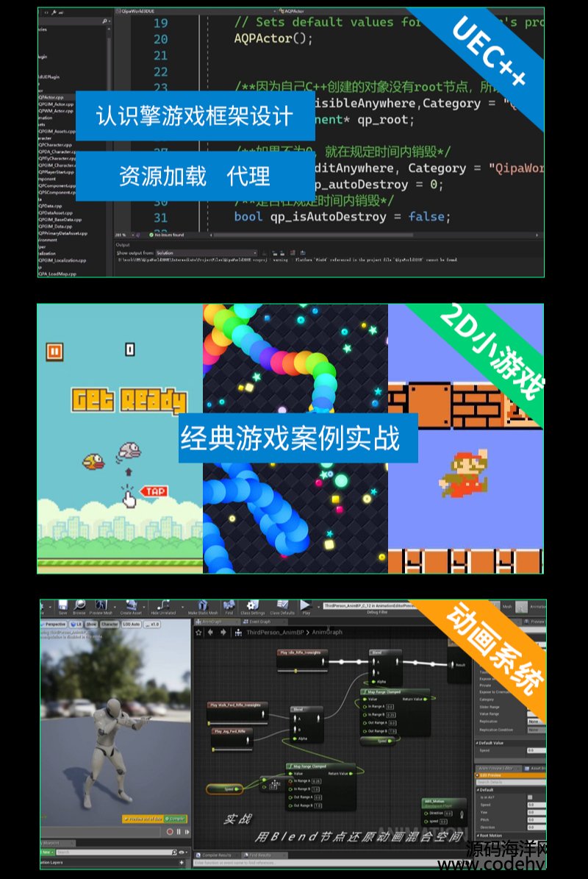Image resolution: width=588 pixels, height=879 pixels.
Task: Click the plus icon beside Animation Layers
Action: (181, 862)
